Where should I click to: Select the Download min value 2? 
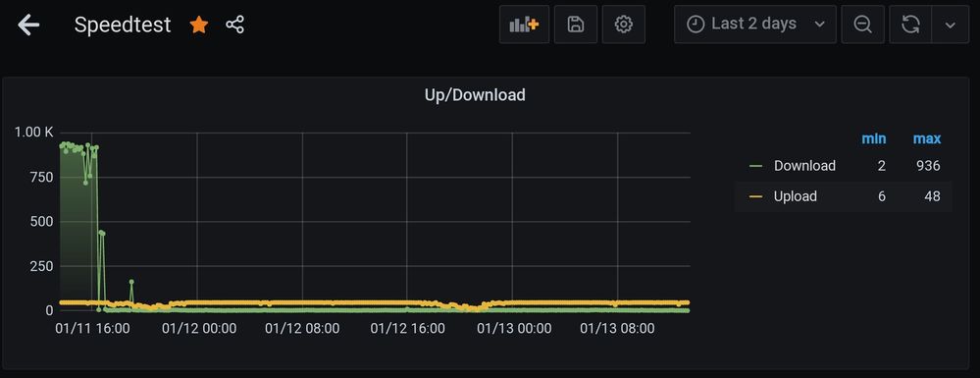click(881, 166)
